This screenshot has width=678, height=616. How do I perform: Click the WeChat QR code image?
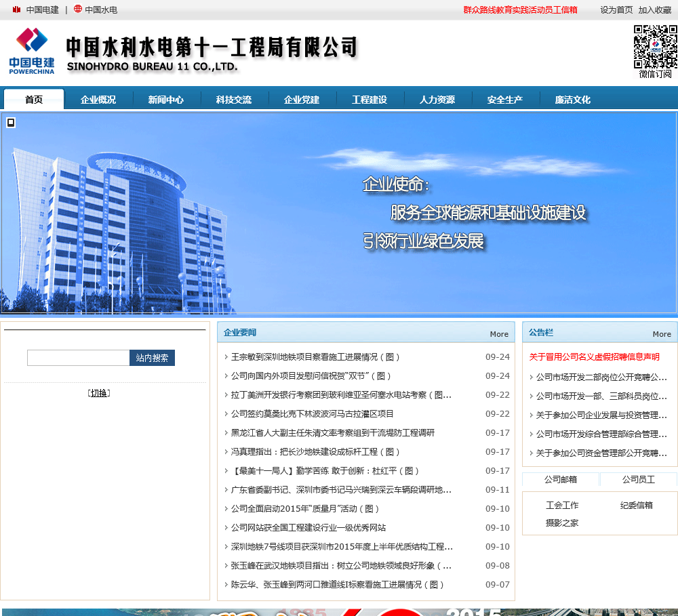pos(655,47)
